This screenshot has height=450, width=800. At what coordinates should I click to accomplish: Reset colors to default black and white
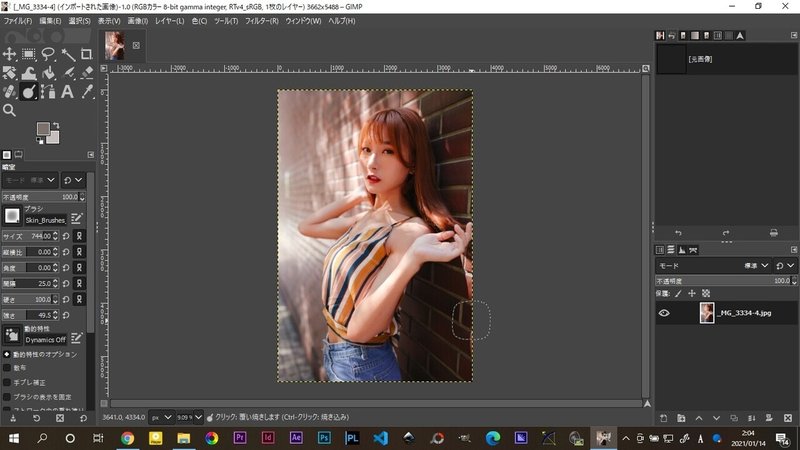pos(40,140)
